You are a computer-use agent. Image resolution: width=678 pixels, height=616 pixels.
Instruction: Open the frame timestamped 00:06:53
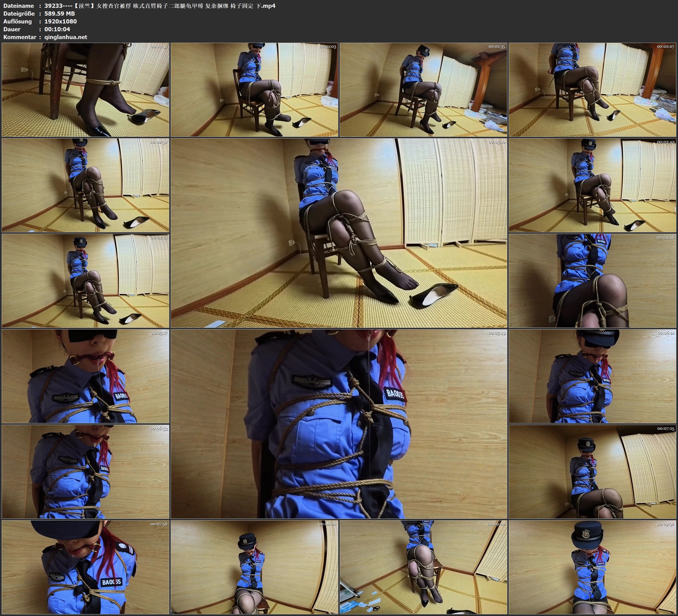85,471
